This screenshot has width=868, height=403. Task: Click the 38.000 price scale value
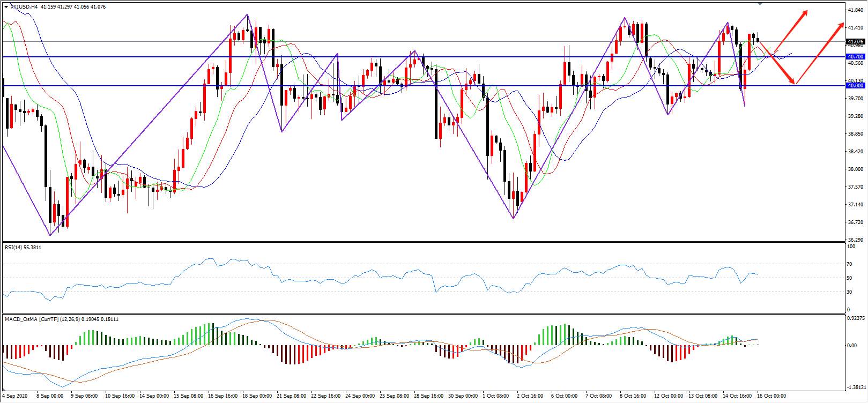coord(856,169)
